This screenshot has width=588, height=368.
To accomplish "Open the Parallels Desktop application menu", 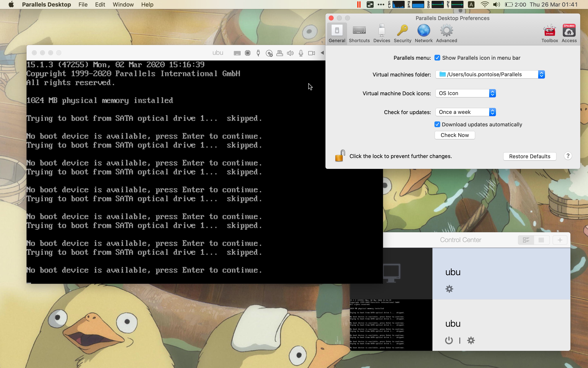I will click(46, 5).
